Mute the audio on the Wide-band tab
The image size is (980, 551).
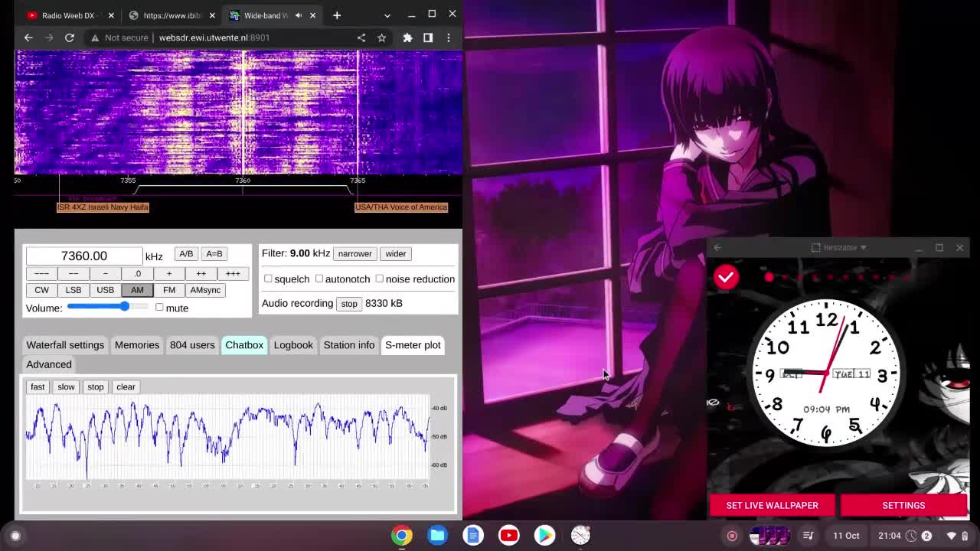coord(299,15)
